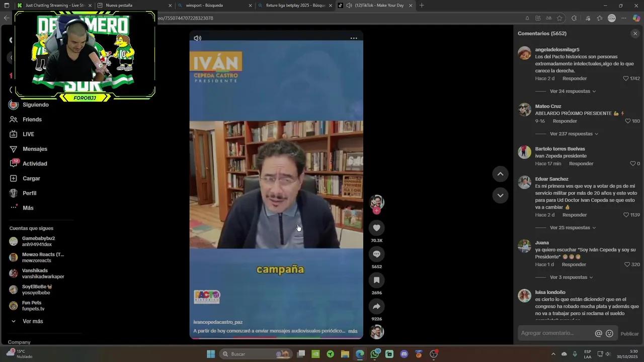Open SoyElBeBe followed account
This screenshot has width=644, height=362.
[38, 290]
